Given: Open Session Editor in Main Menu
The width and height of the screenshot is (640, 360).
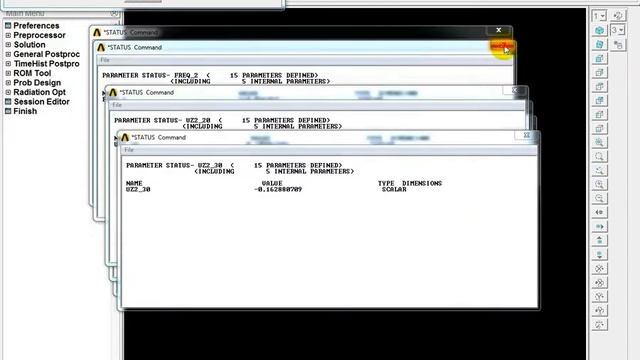Looking at the screenshot, I should tap(41, 102).
